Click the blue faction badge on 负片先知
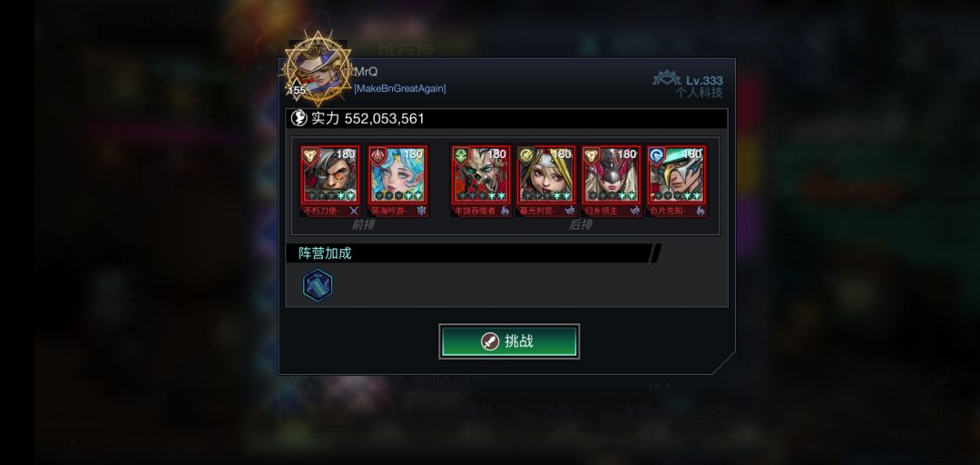 pos(656,155)
